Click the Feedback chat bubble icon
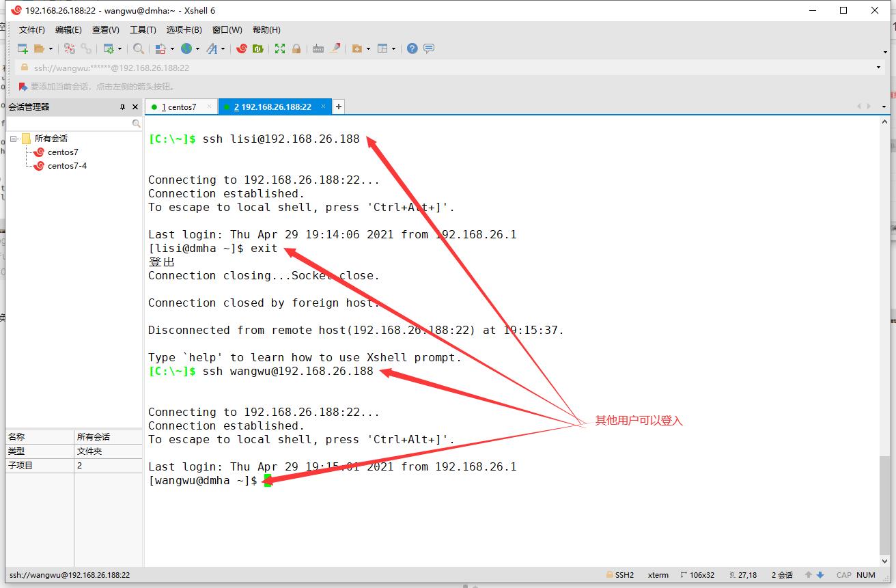The image size is (896, 588). pos(429,48)
